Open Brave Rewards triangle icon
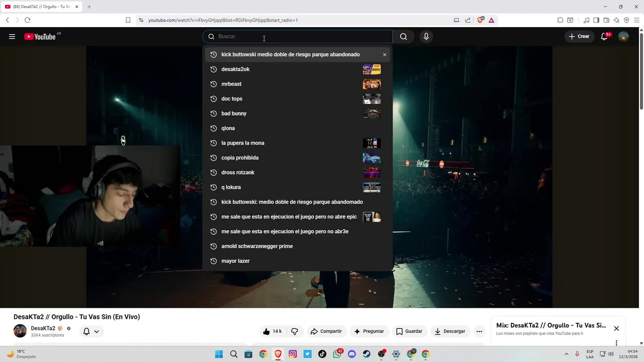This screenshot has width=644, height=362. click(491, 20)
